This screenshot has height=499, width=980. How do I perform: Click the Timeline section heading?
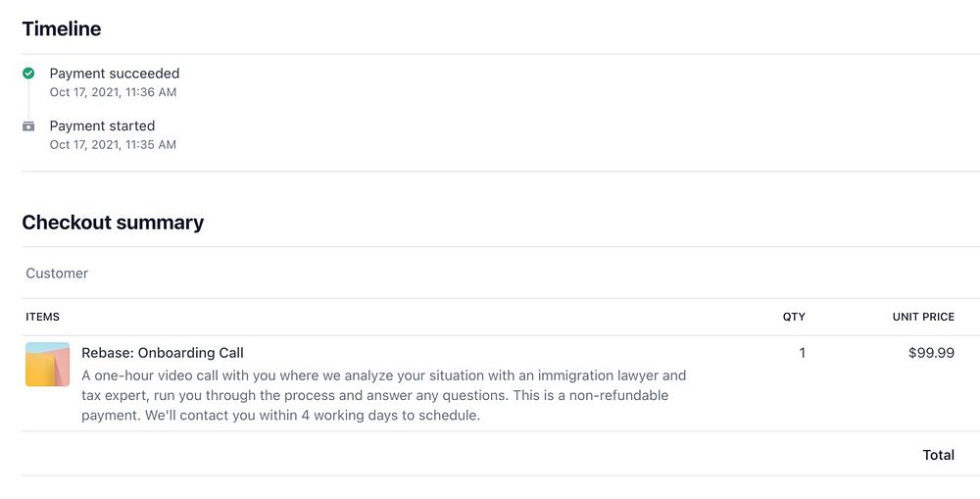point(62,29)
